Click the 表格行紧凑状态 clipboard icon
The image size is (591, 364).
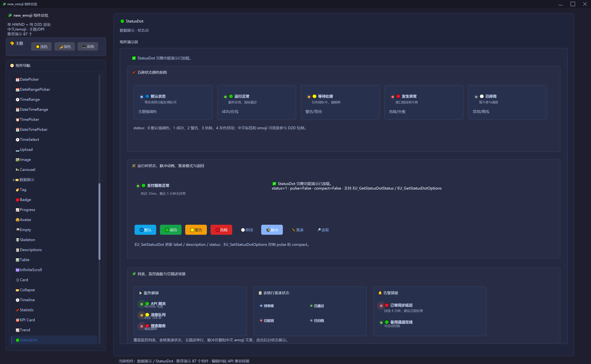click(x=260, y=293)
